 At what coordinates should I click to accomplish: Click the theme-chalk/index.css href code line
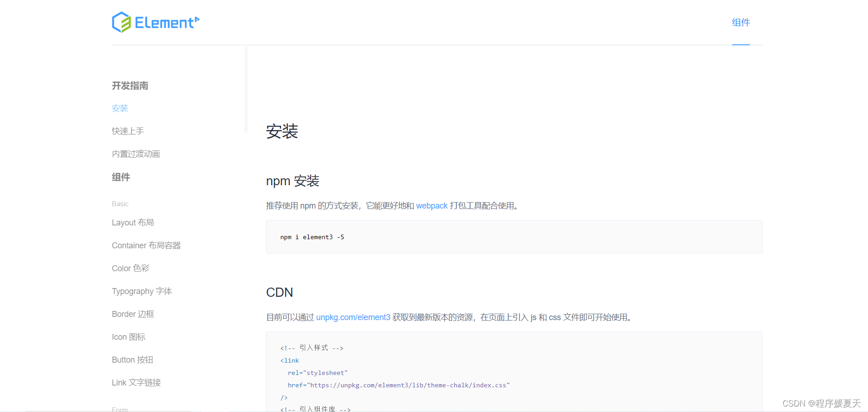(x=399, y=385)
